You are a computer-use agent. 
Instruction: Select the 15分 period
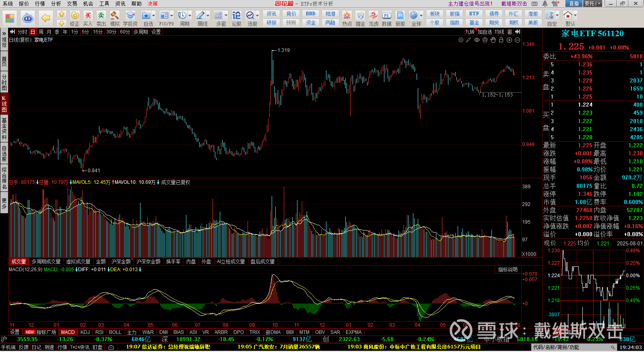pyautogui.click(x=97, y=32)
